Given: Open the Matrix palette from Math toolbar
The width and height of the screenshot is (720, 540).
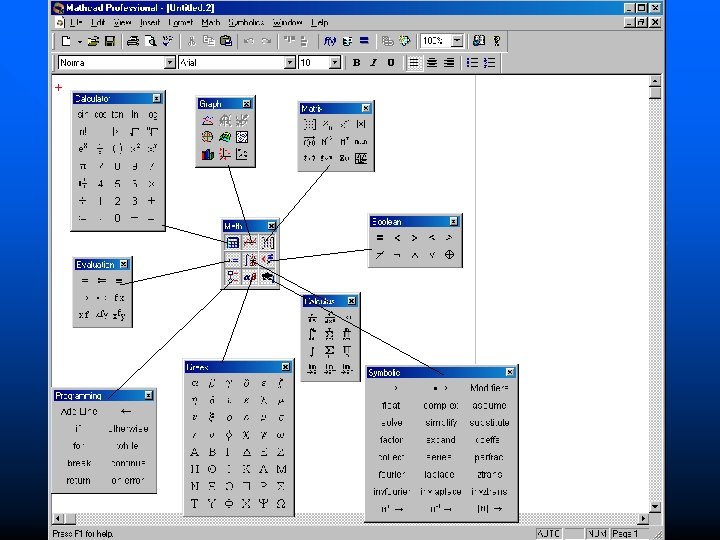Looking at the screenshot, I should point(267,242).
